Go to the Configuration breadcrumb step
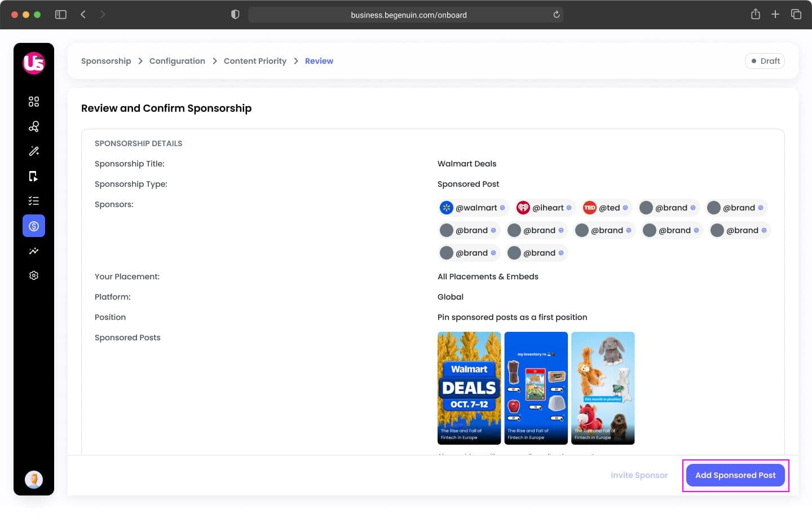Image resolution: width=812 pixels, height=522 pixels. [x=177, y=61]
